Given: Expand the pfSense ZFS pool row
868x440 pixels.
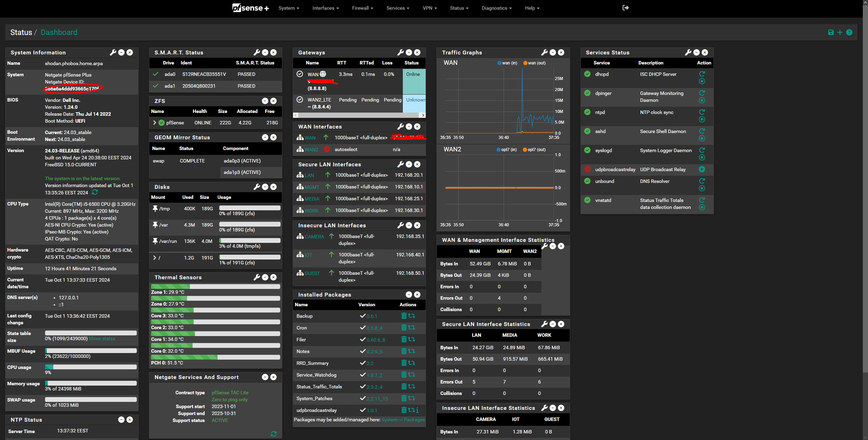Looking at the screenshot, I should coord(154,123).
